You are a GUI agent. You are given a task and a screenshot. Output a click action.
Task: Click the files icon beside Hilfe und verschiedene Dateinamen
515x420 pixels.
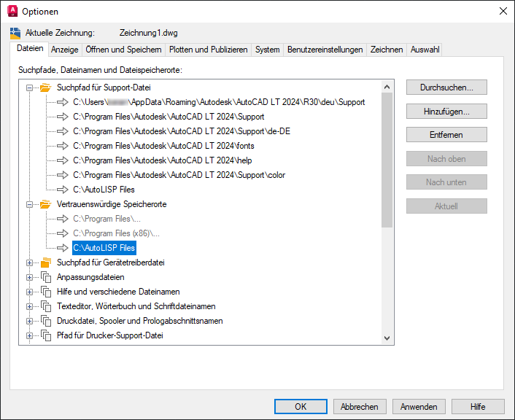(x=46, y=292)
